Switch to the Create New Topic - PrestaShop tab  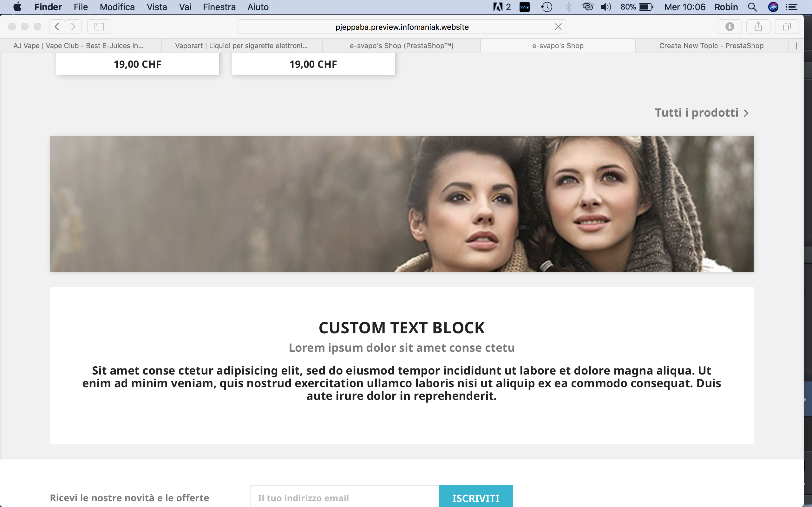pos(711,46)
